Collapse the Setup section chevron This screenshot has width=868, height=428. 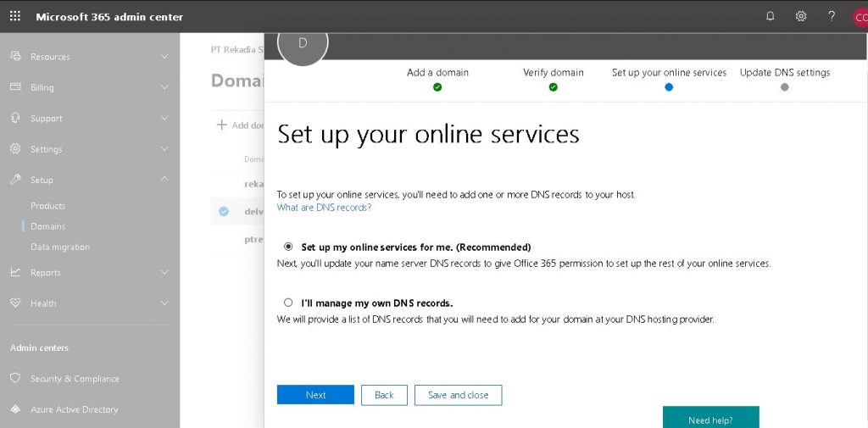click(x=164, y=180)
